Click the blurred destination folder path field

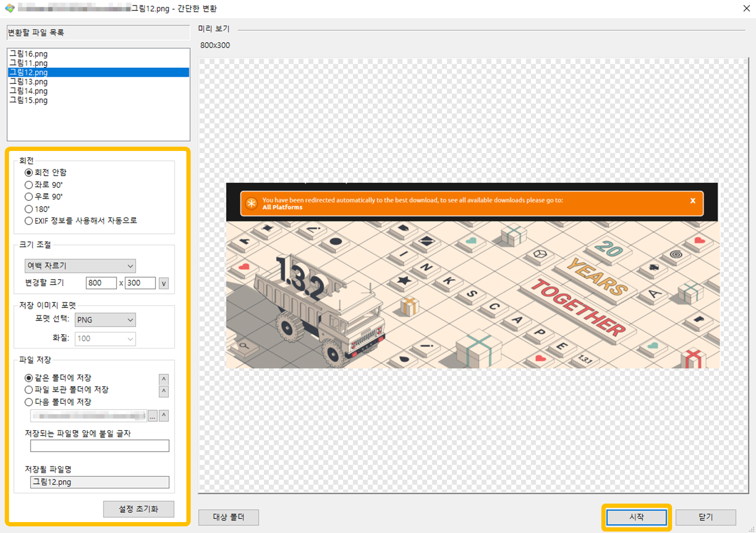click(89, 416)
